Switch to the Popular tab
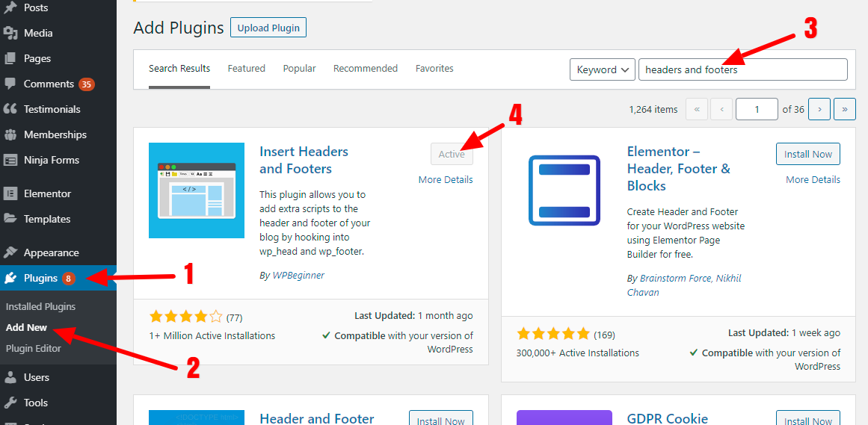868x425 pixels. pyautogui.click(x=299, y=69)
